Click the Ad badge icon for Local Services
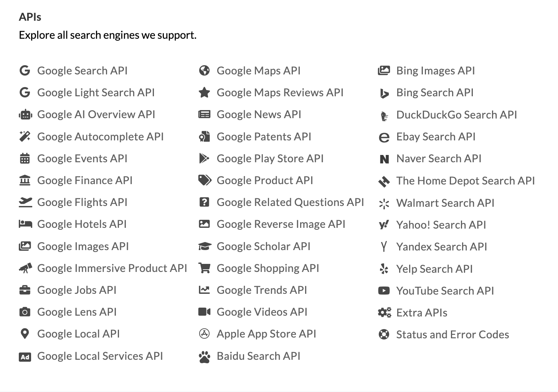Image resolution: width=558 pixels, height=392 pixels. (x=25, y=357)
